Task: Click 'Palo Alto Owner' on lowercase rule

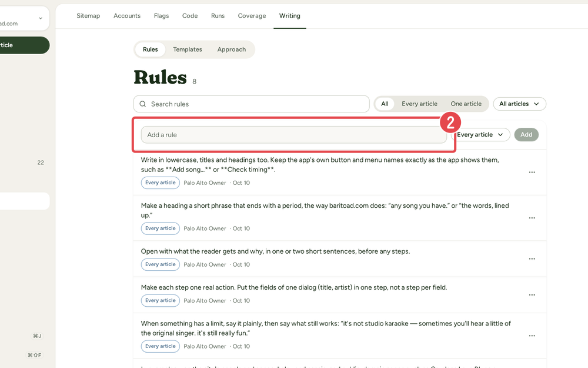Action: click(x=205, y=183)
